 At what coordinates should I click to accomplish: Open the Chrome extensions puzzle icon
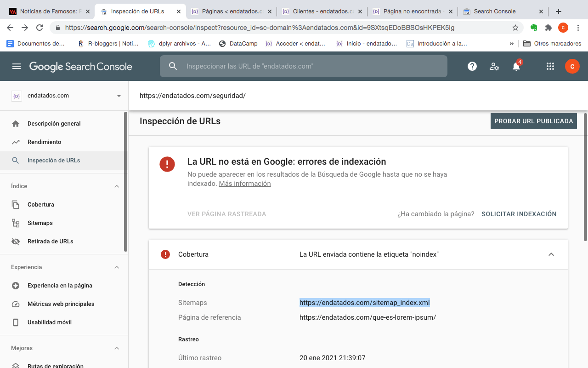(548, 28)
